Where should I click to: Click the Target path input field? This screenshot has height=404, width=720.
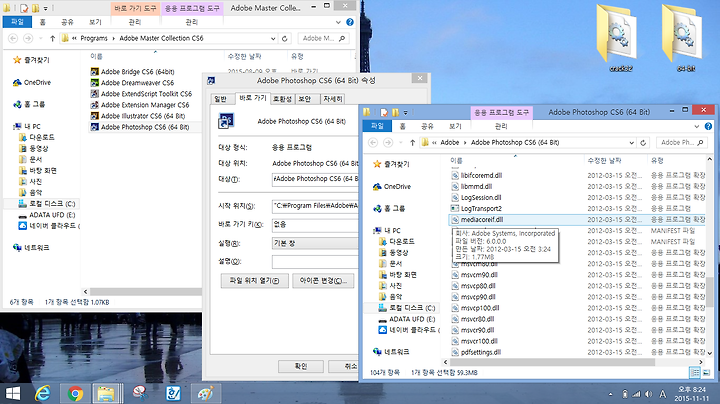pyautogui.click(x=315, y=179)
